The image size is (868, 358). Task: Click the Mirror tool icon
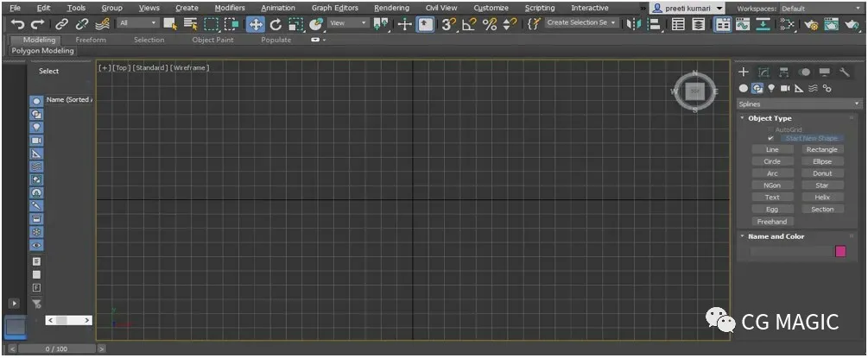(x=635, y=24)
